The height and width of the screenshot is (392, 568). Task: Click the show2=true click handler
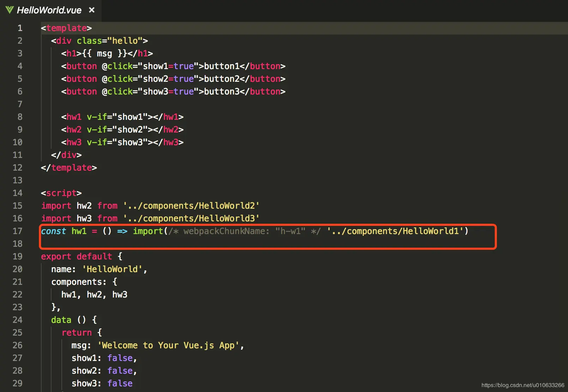pyautogui.click(x=168, y=79)
